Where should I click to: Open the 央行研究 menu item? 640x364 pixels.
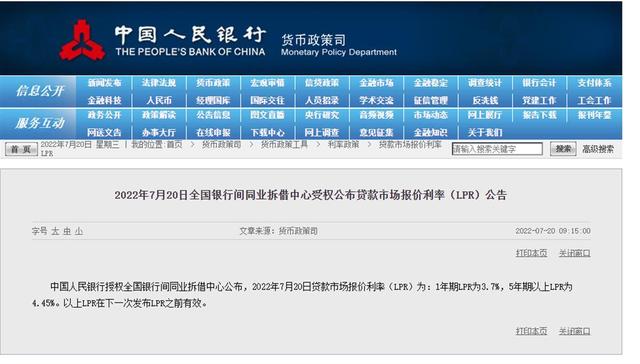tap(322, 115)
